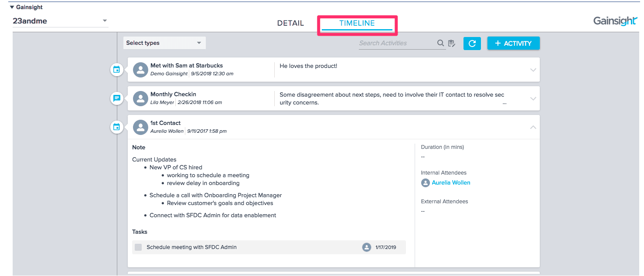The height and width of the screenshot is (276, 644).
Task: Click task assignee avatar next to 1/17/2019
Action: pos(366,247)
